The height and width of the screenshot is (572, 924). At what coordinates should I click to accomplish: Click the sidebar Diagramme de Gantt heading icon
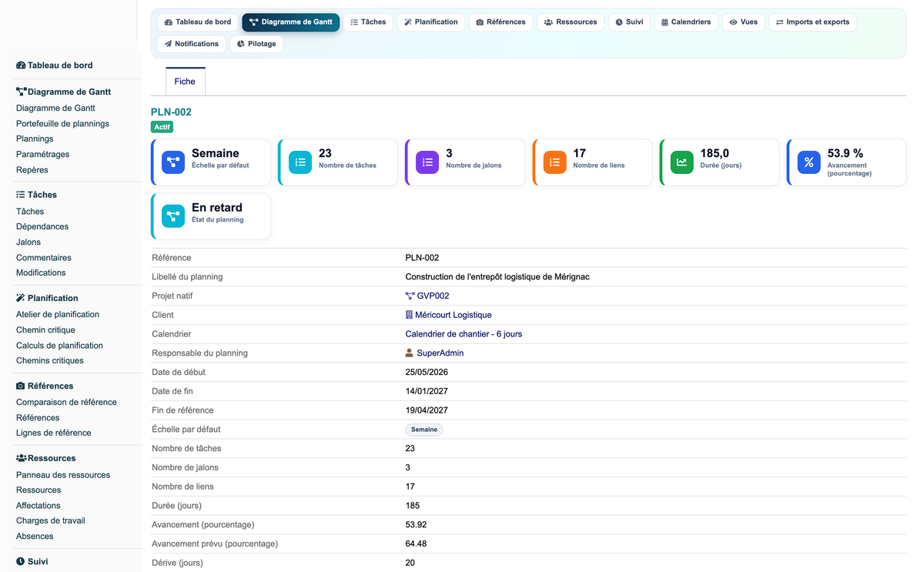pos(22,92)
